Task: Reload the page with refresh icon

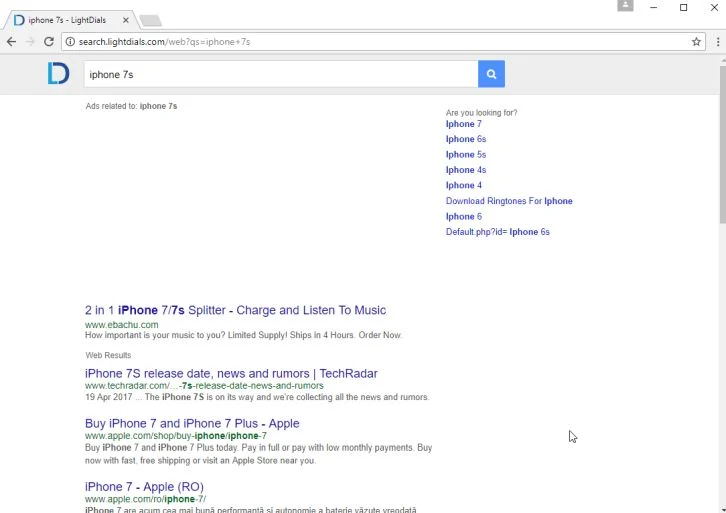Action: tap(49, 42)
